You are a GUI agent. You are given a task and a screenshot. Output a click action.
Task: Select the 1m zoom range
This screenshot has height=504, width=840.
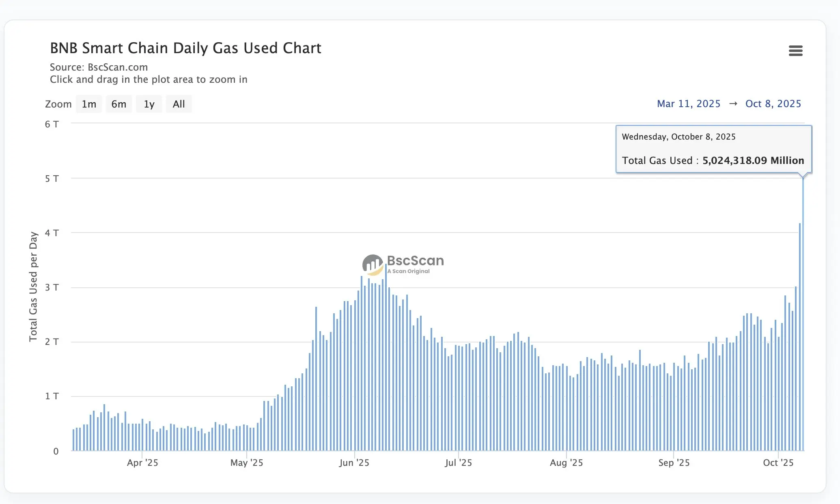tap(89, 104)
